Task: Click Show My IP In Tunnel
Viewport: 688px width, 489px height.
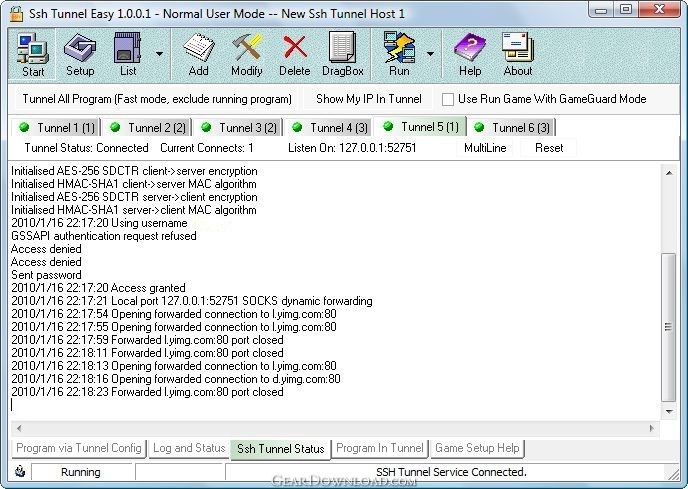Action: coord(369,99)
